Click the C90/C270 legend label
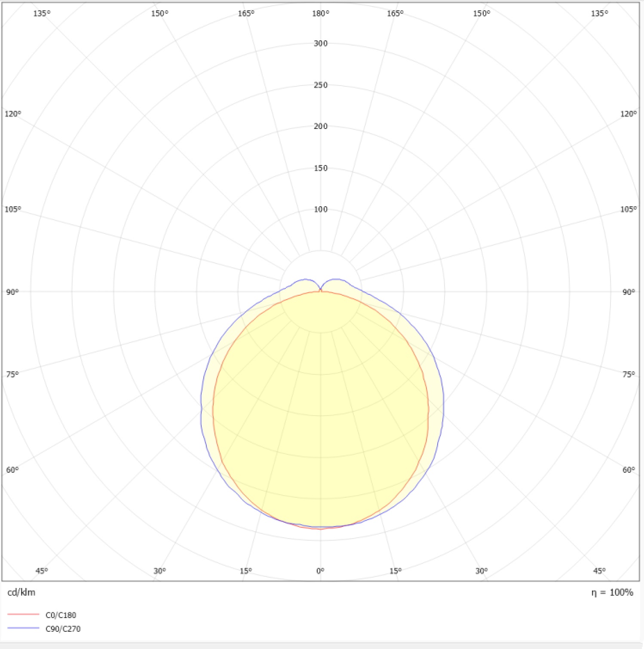Screen dimensions: 644x649 click(63, 629)
